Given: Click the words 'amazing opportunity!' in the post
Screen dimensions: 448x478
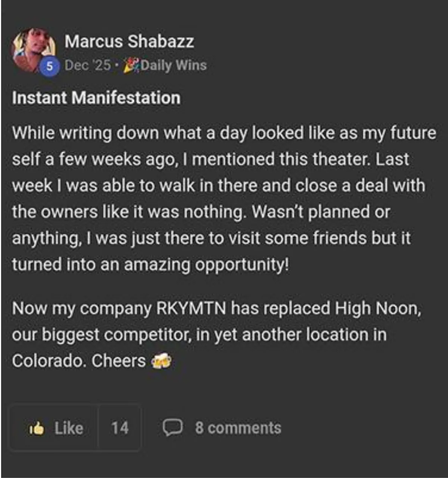Looking at the screenshot, I should pos(206,265).
